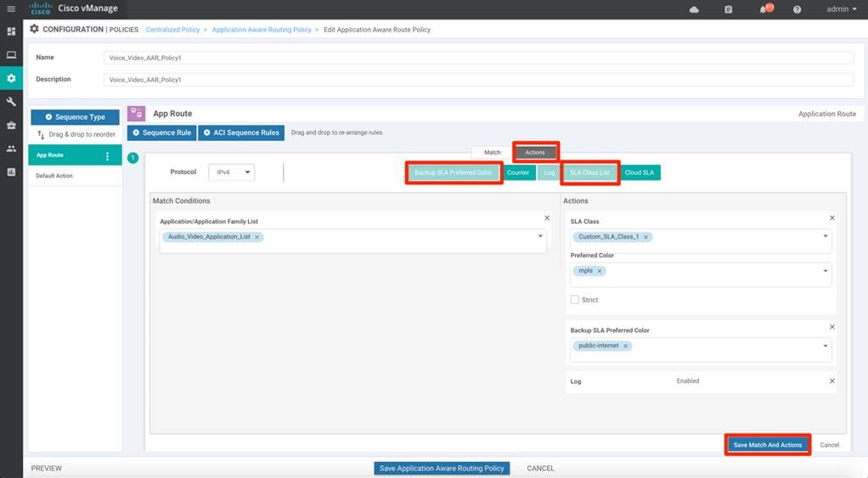Choose the Counter action
This screenshot has height=478, width=868.
[x=518, y=172]
